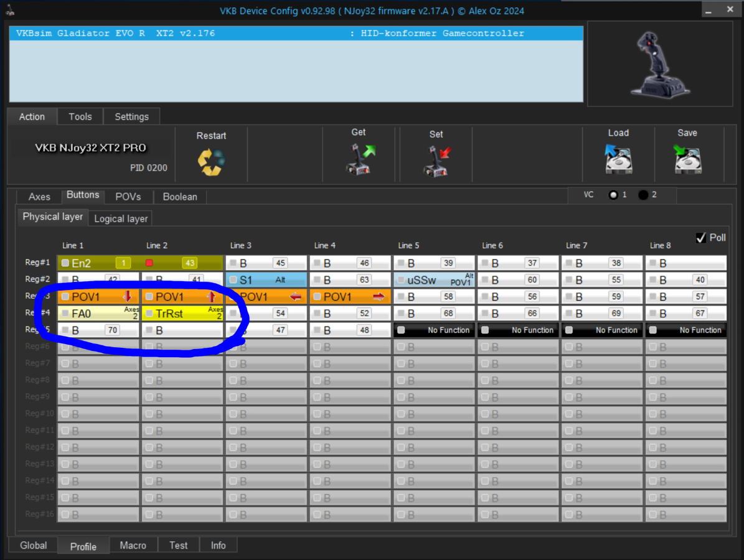This screenshot has width=744, height=560.
Task: Open the POVs tab
Action: [128, 197]
